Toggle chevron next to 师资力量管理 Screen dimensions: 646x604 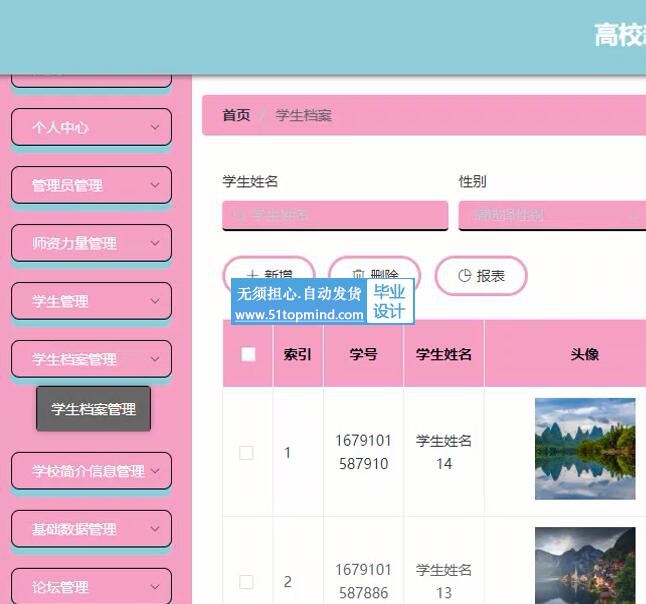pyautogui.click(x=155, y=243)
